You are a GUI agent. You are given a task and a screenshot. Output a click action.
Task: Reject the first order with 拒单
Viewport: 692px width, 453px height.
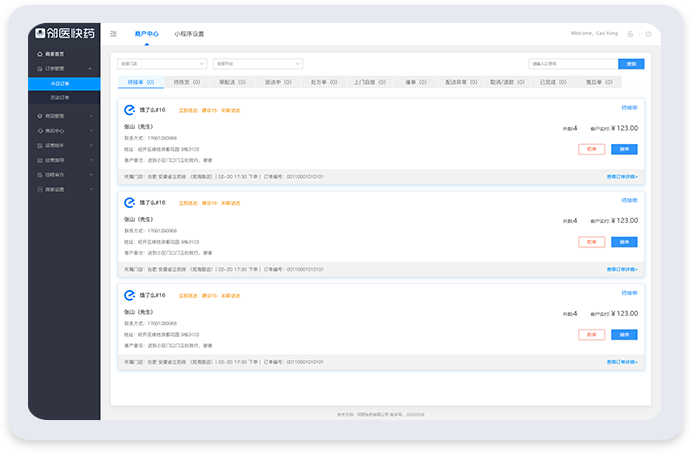point(592,149)
